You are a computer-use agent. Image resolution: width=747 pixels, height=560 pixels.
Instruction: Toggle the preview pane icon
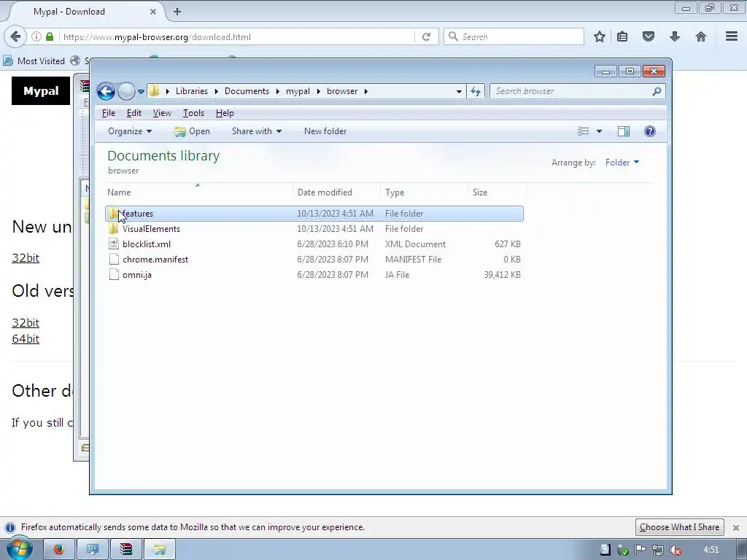624,131
